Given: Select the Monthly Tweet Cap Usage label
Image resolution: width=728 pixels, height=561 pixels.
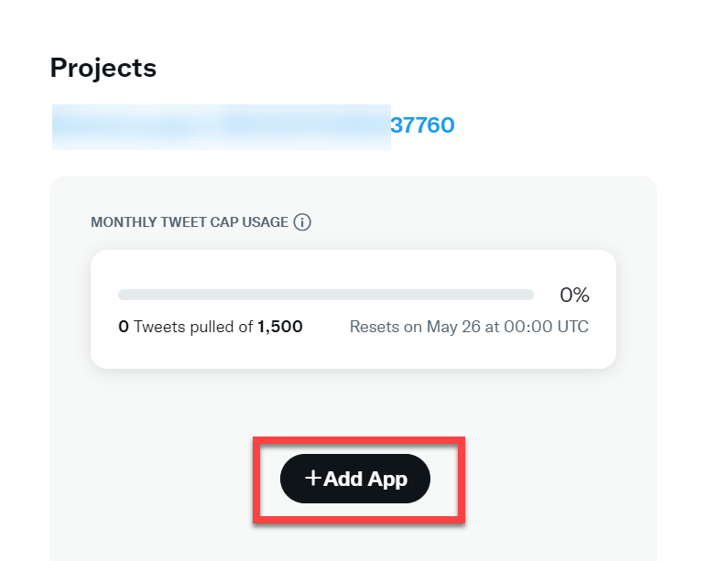Looking at the screenshot, I should coord(190,222).
